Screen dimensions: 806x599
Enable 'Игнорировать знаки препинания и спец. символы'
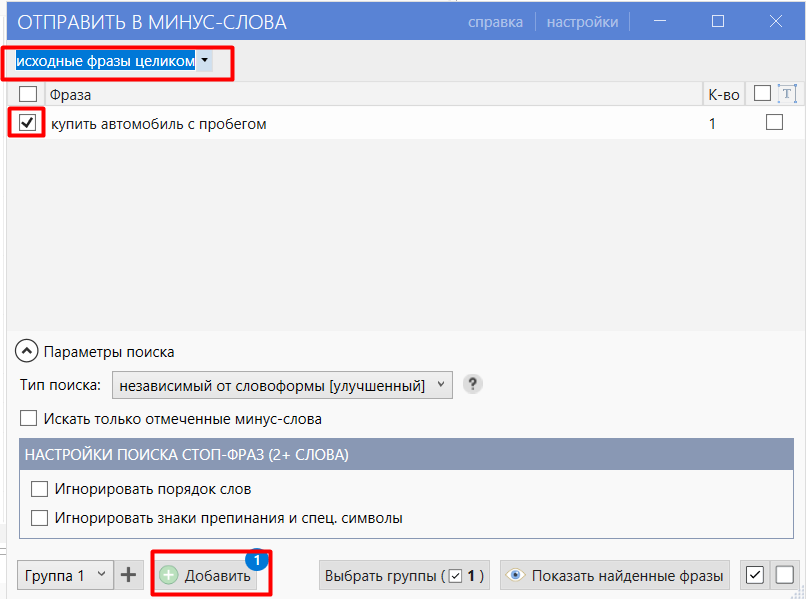(x=40, y=518)
